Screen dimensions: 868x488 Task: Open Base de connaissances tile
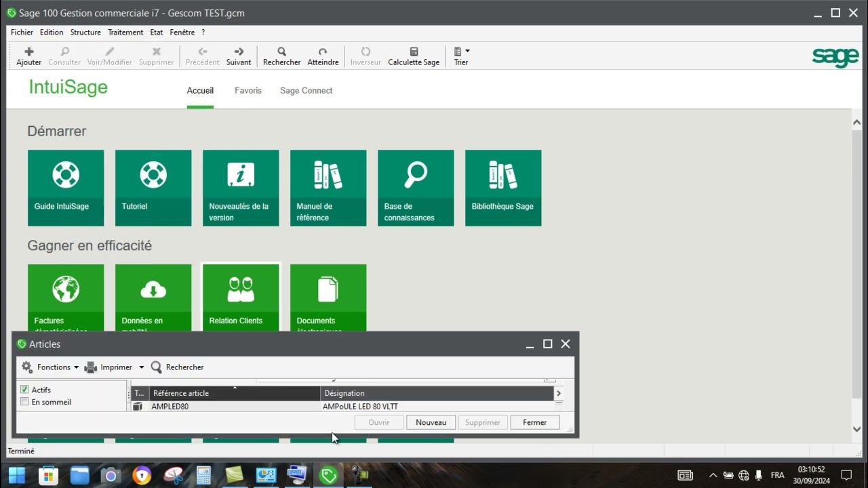click(416, 188)
